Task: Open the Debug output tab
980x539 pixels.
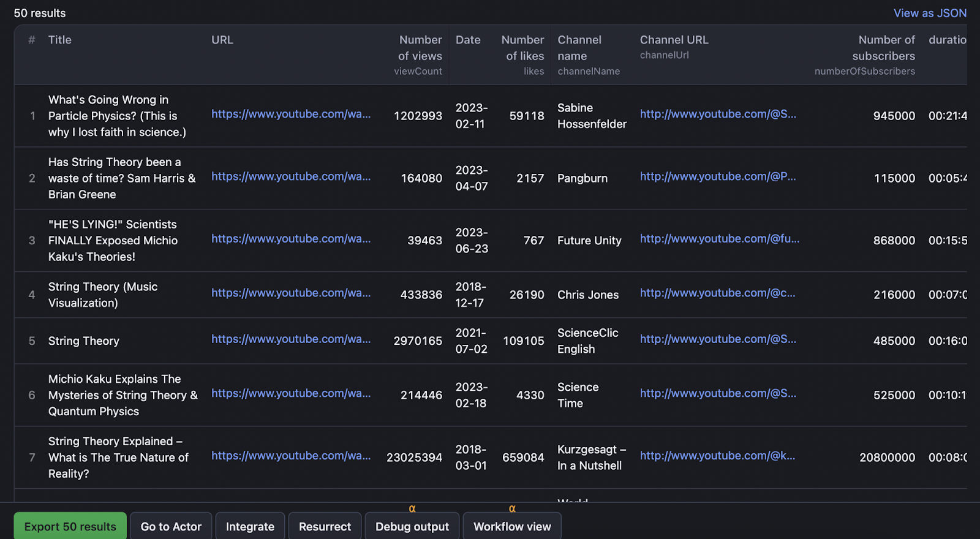Action: coord(412,526)
